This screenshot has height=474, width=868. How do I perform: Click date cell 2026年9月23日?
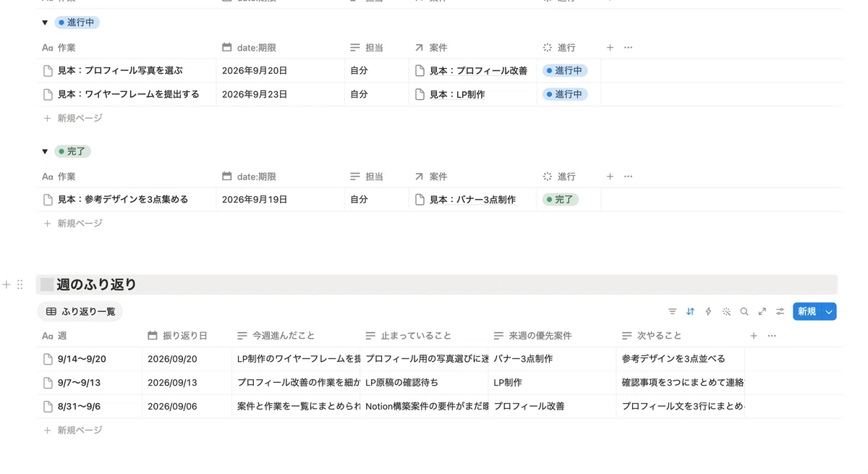255,94
